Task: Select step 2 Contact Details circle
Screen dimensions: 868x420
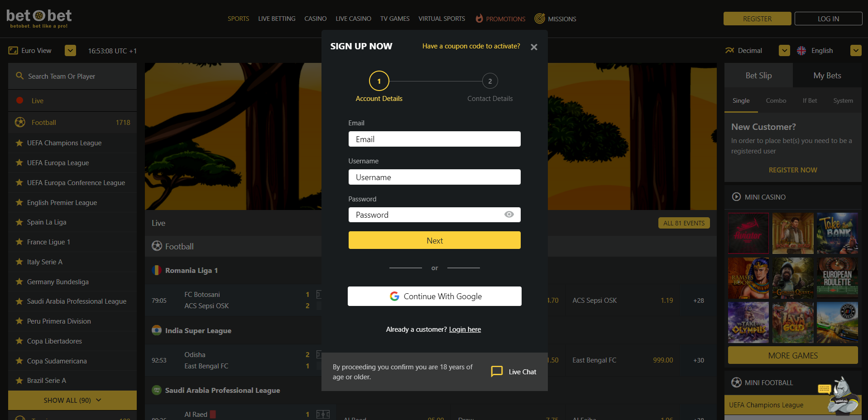Action: coord(490,81)
